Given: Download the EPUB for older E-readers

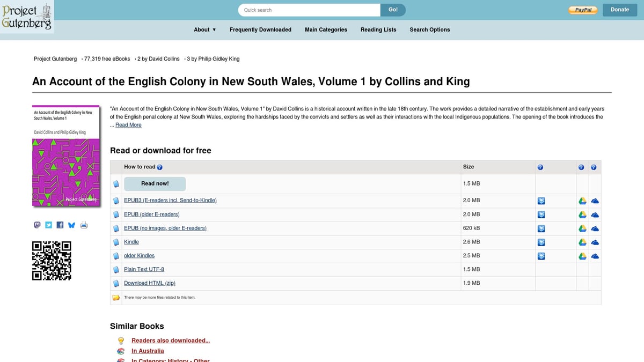Looking at the screenshot, I should (151, 214).
